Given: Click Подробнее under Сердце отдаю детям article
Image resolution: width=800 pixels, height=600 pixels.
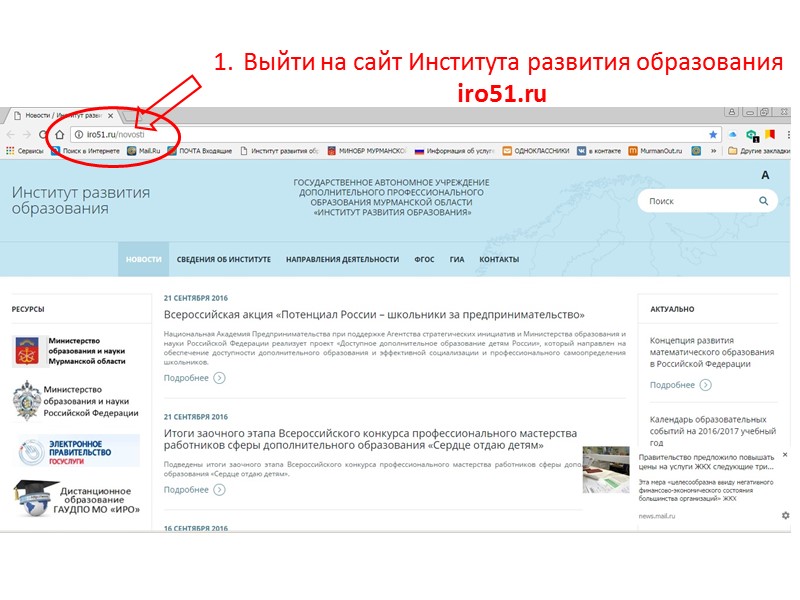Looking at the screenshot, I should 194,489.
